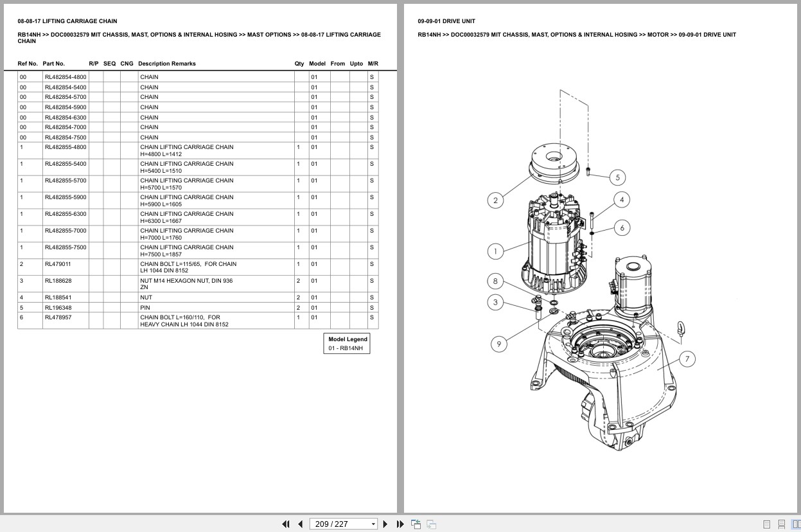Click part number RL482855-4800
Image resolution: width=801 pixels, height=532 pixels.
(66, 147)
